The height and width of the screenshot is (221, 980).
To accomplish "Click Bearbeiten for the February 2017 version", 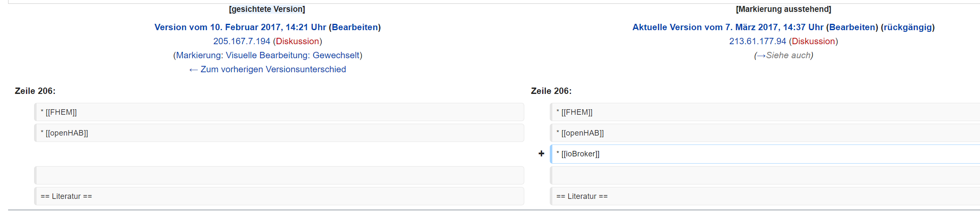I will [x=355, y=27].
